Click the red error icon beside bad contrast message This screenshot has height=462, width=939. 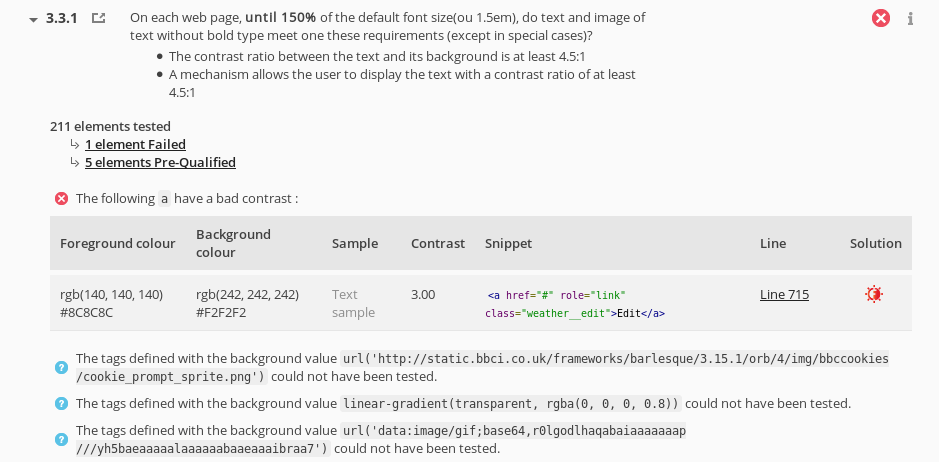61,198
